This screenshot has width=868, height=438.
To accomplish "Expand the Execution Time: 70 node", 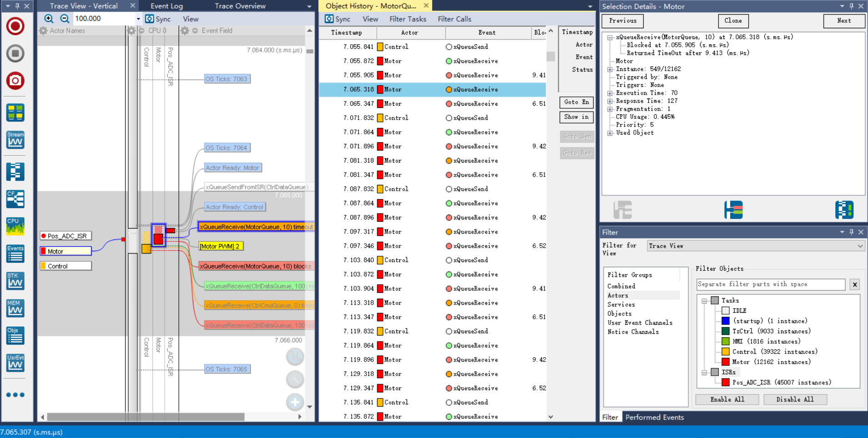I will 610,93.
